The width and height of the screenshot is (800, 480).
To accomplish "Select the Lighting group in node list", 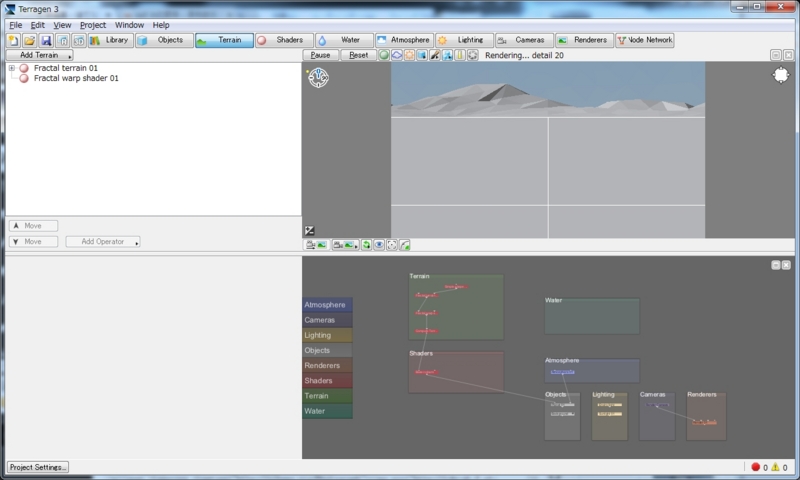I will pos(327,335).
